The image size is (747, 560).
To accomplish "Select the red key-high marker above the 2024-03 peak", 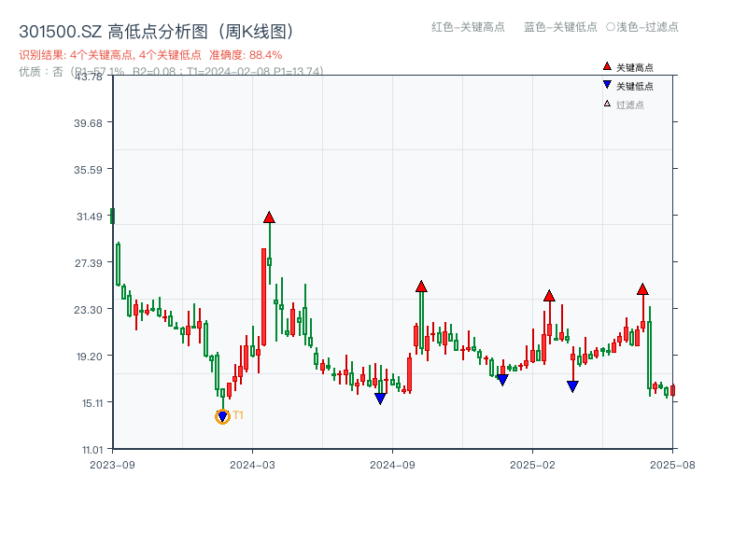I will point(269,217).
